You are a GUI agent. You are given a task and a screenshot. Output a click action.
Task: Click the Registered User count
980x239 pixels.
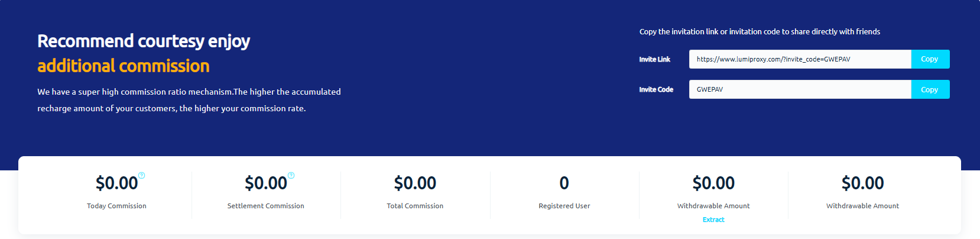[x=564, y=183]
